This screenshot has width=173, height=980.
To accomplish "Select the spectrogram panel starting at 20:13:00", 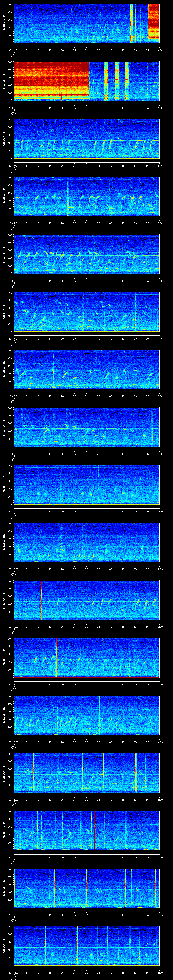I will pos(87,716).
